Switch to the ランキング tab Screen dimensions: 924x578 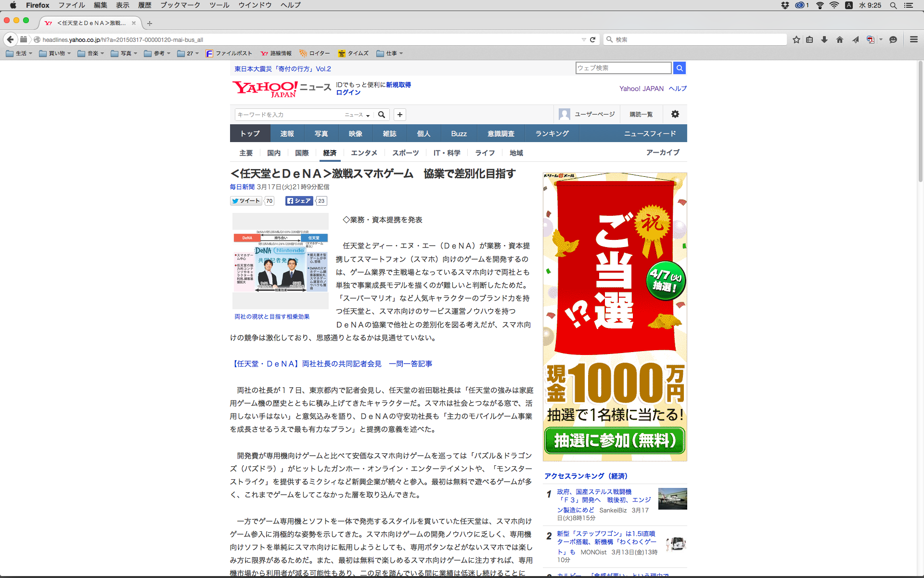click(x=552, y=133)
